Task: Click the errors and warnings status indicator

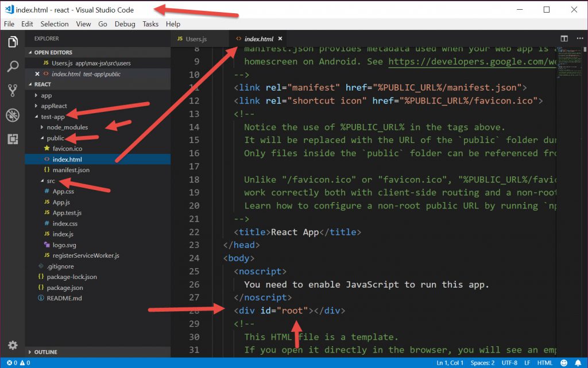Action: click(18, 363)
